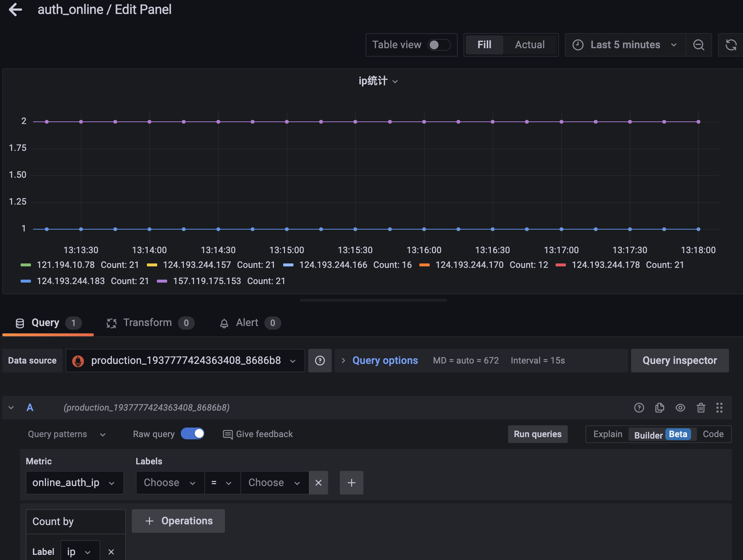Remove the empty label filter with X
Viewport: 743px width, 560px height.
(x=318, y=483)
